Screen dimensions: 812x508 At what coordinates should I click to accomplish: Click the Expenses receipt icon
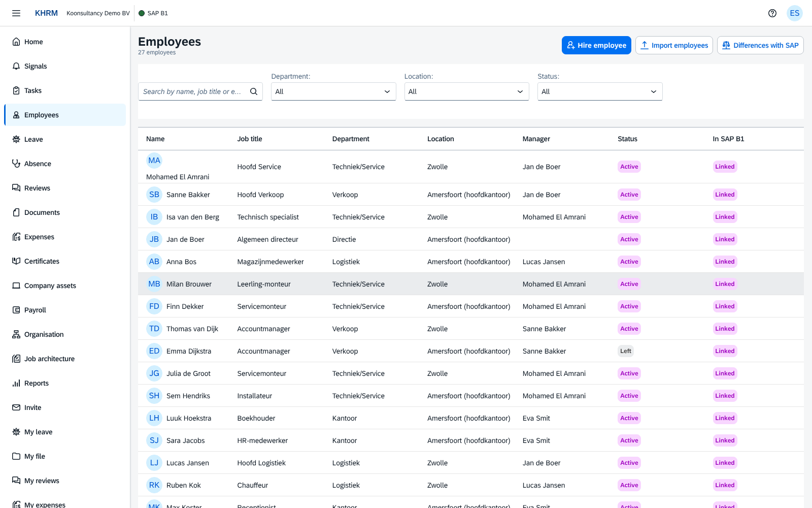[16, 237]
